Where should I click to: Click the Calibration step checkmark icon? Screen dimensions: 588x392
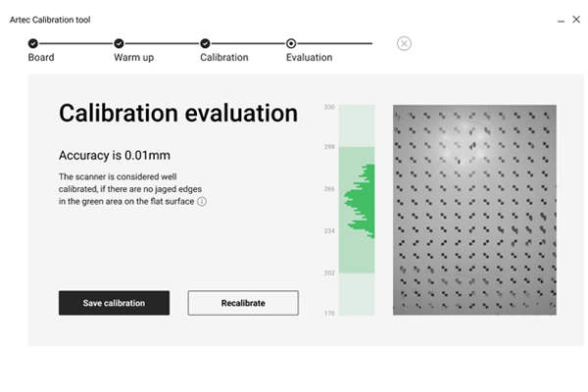click(205, 43)
